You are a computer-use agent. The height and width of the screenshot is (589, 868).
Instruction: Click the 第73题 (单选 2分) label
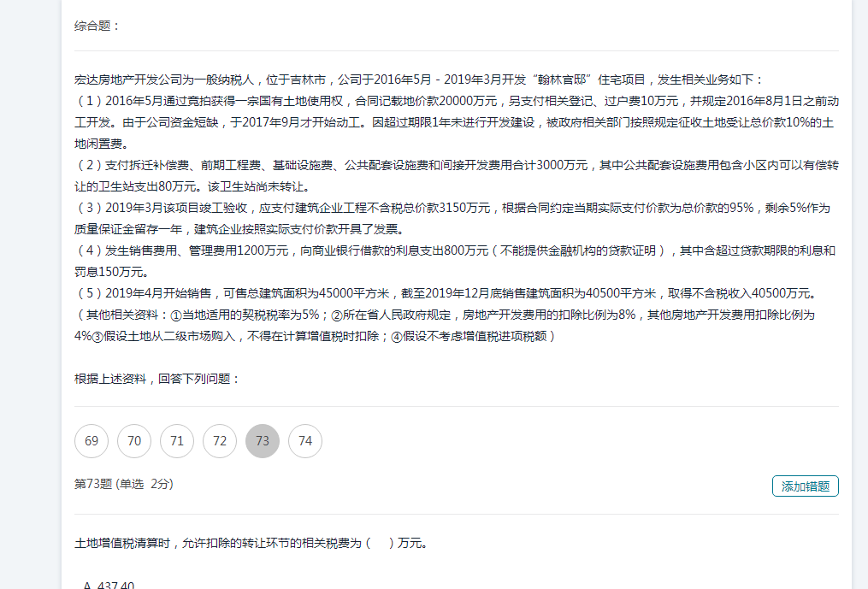coord(124,484)
